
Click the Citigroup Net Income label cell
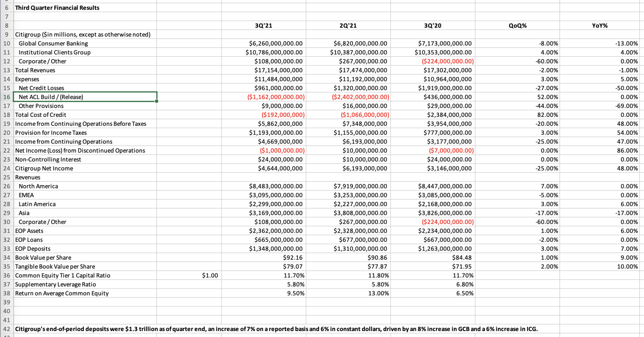[44, 168]
